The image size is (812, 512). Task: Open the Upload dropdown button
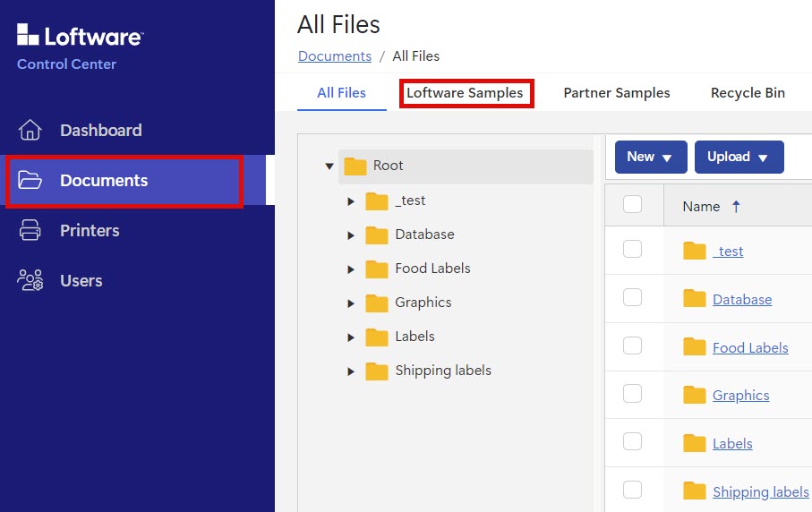click(x=738, y=157)
